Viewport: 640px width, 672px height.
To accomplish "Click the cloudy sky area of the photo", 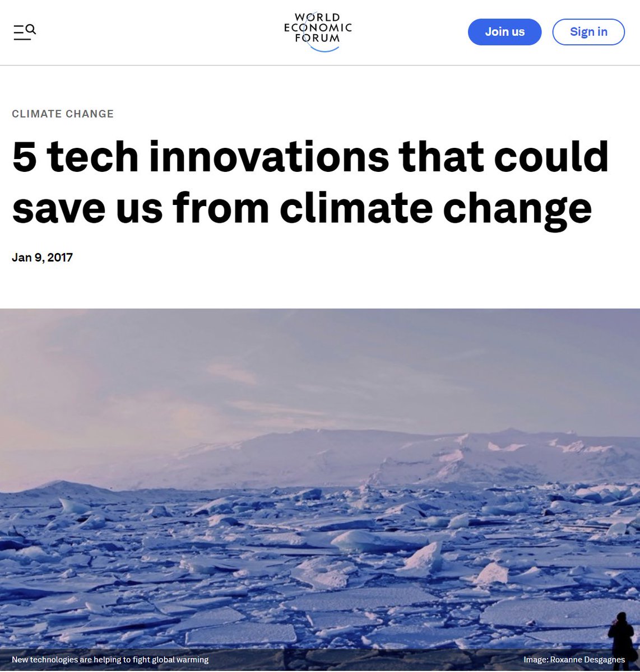I will pyautogui.click(x=320, y=364).
